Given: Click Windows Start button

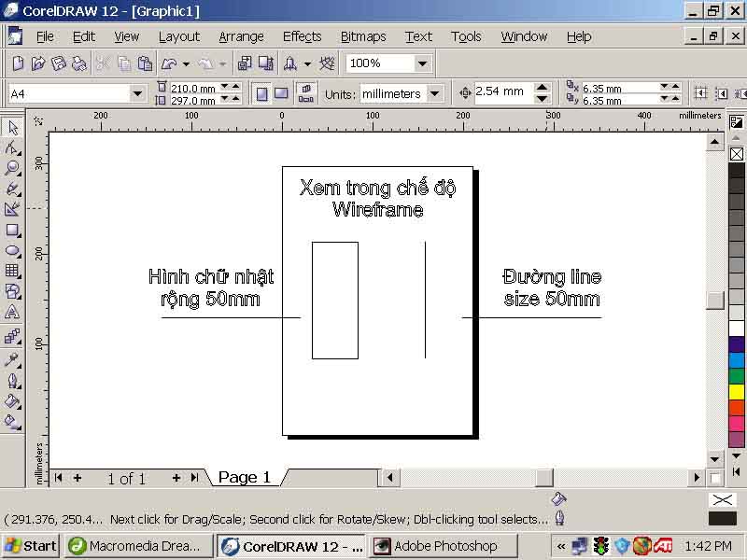Looking at the screenshot, I should coord(31,546).
